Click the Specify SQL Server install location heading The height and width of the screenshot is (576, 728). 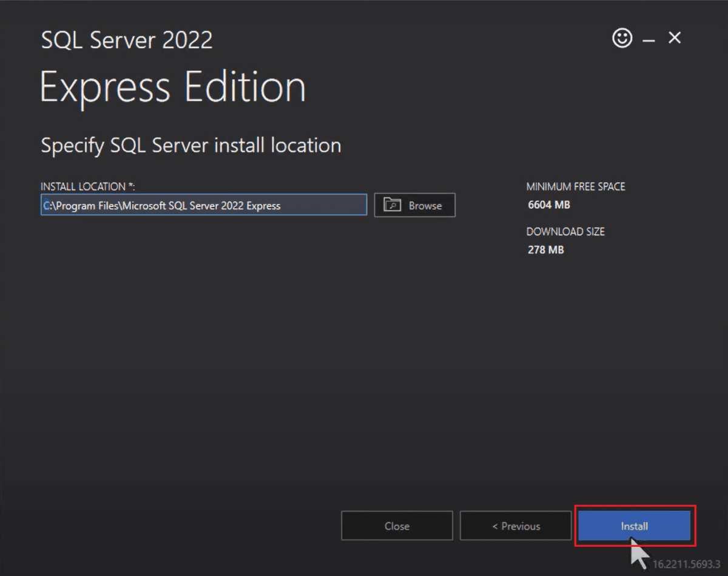[x=190, y=146]
